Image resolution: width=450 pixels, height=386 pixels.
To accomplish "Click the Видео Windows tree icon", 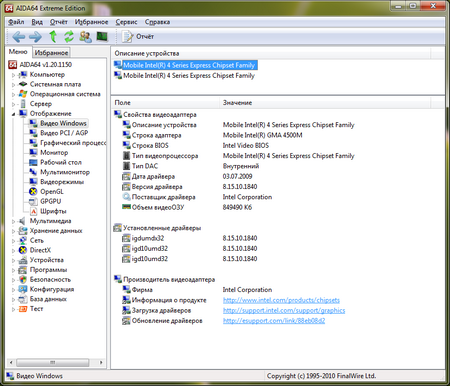I will pyautogui.click(x=33, y=123).
